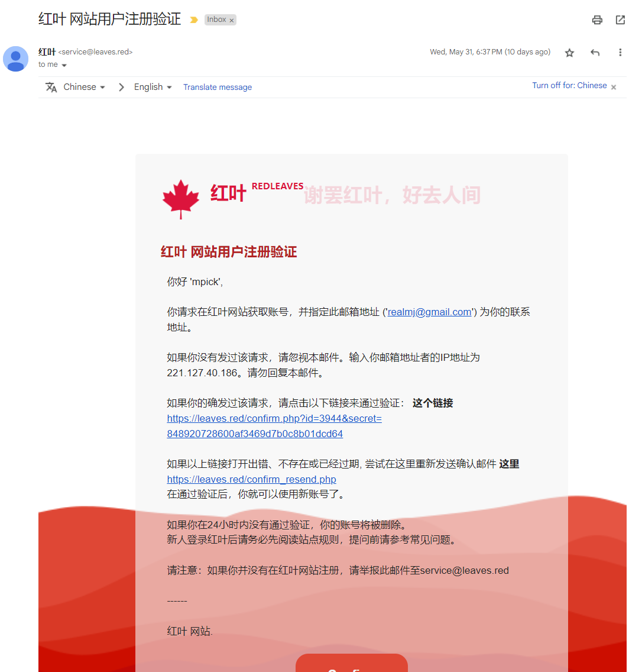The height and width of the screenshot is (672, 629).
Task: Dismiss the translation bar with the x
Action: (613, 87)
